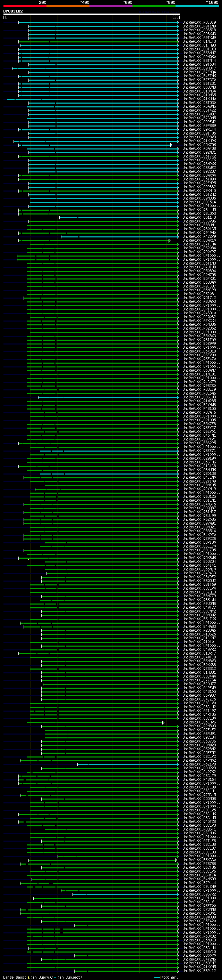Select label UniRef100_A7KCX4
The image size is (222, 980).
[199, 321]
